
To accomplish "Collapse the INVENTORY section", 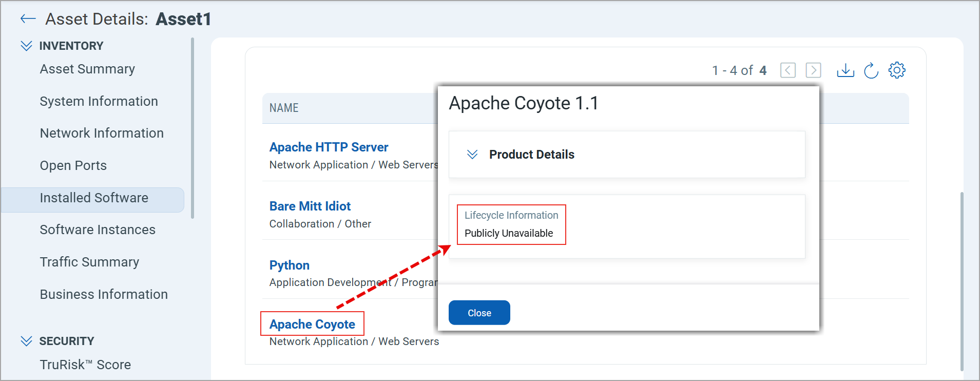I will (x=26, y=46).
